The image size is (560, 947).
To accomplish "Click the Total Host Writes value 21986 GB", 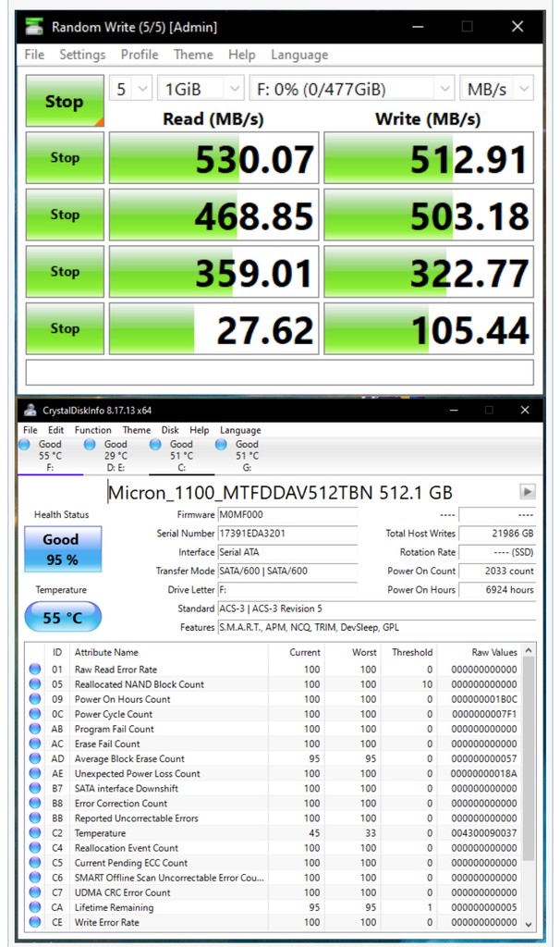I will pos(497,534).
